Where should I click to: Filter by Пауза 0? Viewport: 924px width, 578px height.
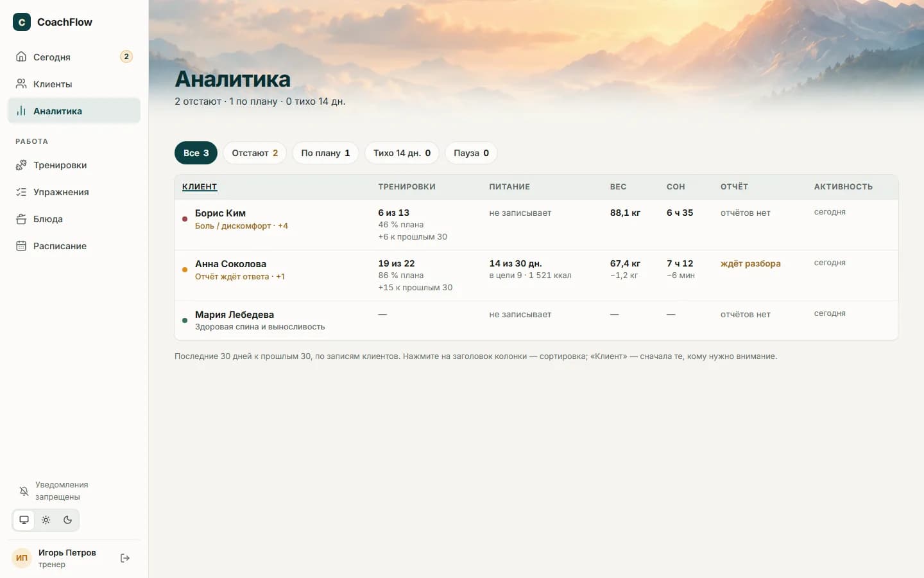[471, 153]
